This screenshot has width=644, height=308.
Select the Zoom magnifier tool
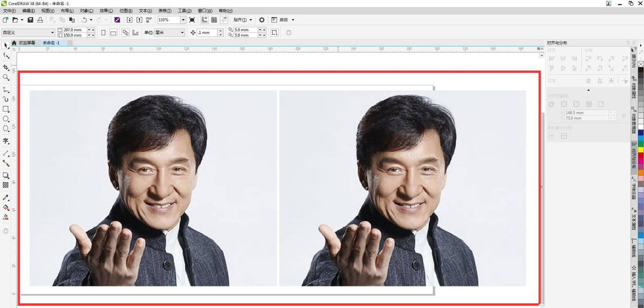(x=6, y=78)
